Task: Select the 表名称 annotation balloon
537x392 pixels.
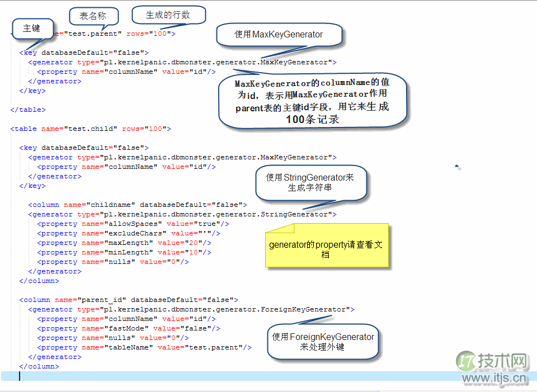Action: pos(93,17)
